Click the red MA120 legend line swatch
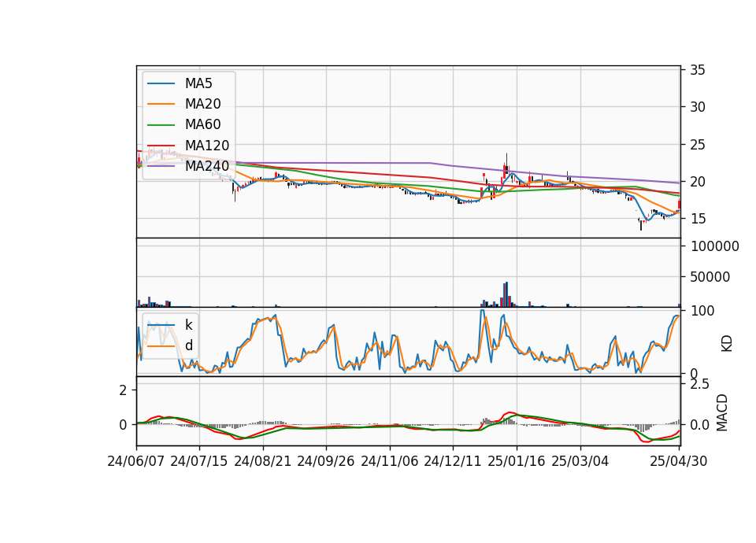 [161, 146]
